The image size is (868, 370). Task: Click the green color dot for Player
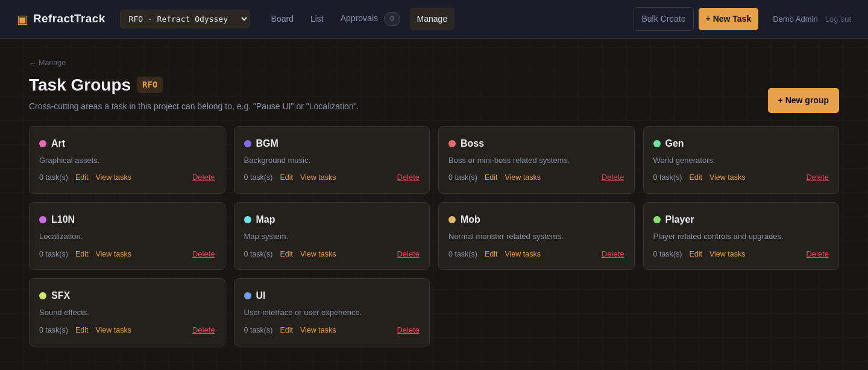pos(657,220)
